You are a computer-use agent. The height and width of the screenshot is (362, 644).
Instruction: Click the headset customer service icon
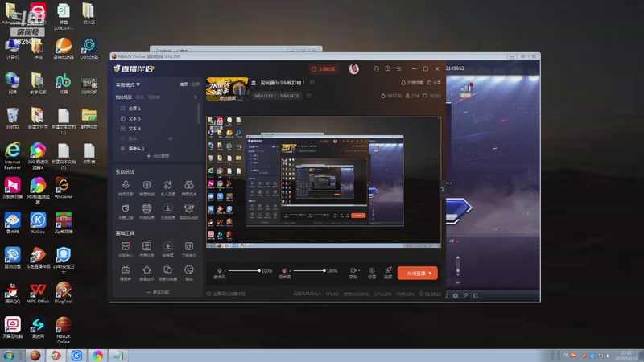(x=376, y=69)
